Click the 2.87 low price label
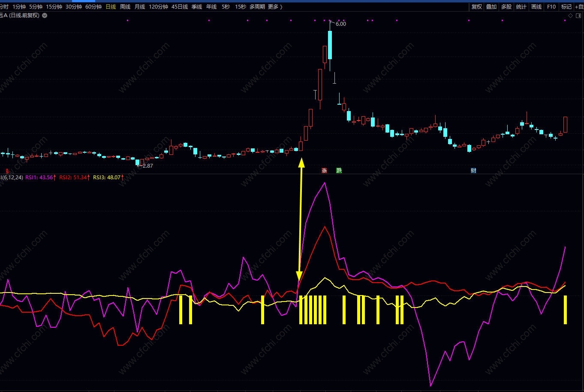 [148, 166]
